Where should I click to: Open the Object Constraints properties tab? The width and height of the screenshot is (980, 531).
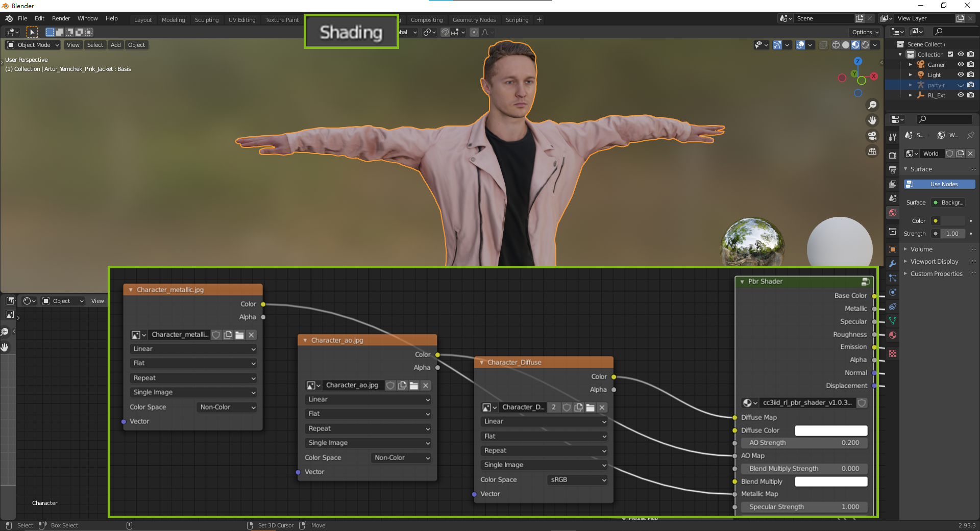tap(893, 307)
